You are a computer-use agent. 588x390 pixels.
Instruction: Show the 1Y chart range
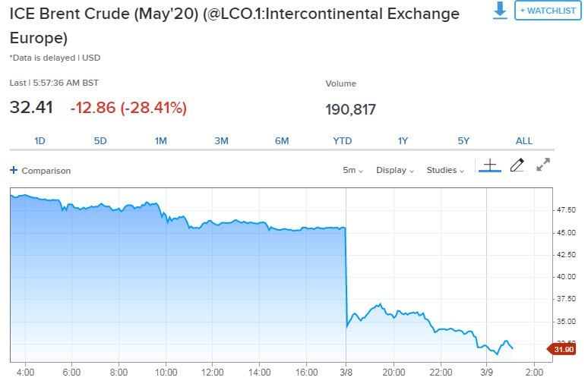coord(403,140)
